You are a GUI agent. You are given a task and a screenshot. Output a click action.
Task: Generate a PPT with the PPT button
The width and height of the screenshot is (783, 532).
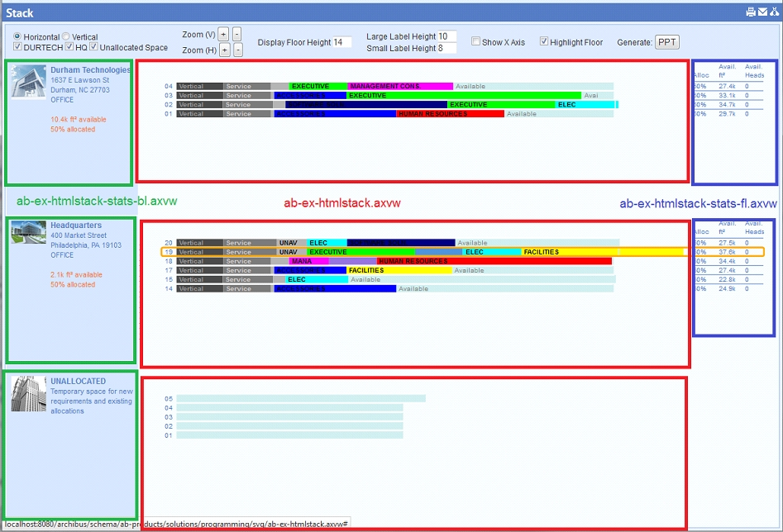[x=666, y=42]
